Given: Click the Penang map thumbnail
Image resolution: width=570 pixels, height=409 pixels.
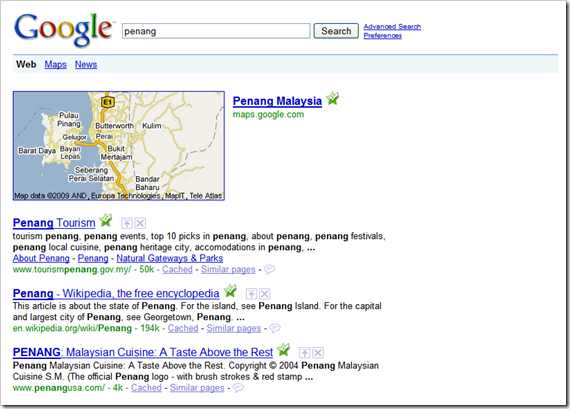Looking at the screenshot, I should (x=119, y=145).
